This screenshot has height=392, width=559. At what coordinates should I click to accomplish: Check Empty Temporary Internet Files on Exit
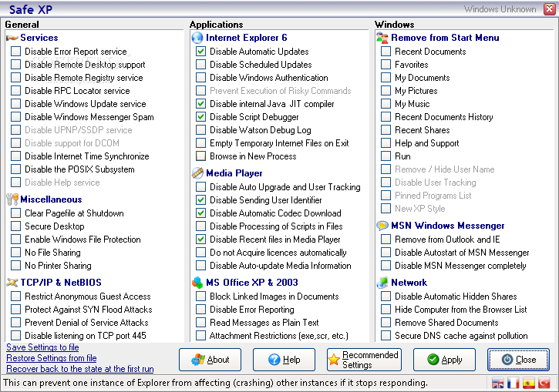(x=200, y=143)
